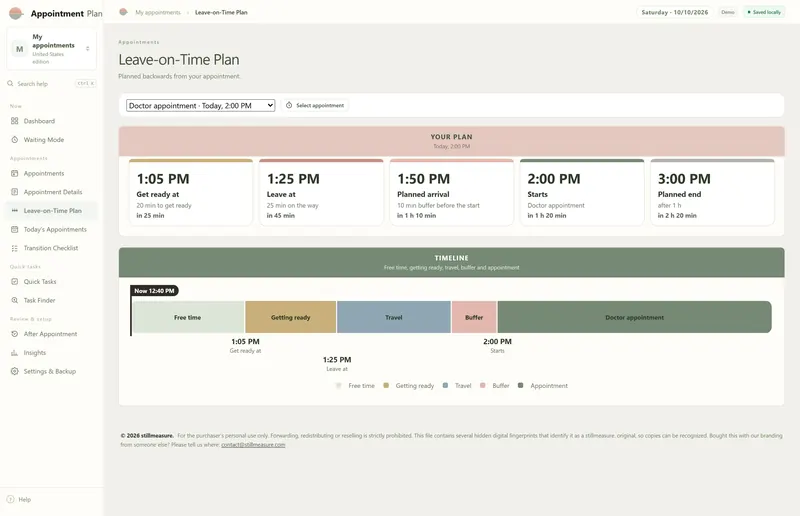Image resolution: width=800 pixels, height=516 pixels.
Task: Click the Task Finder magnifier icon
Action: click(14, 300)
